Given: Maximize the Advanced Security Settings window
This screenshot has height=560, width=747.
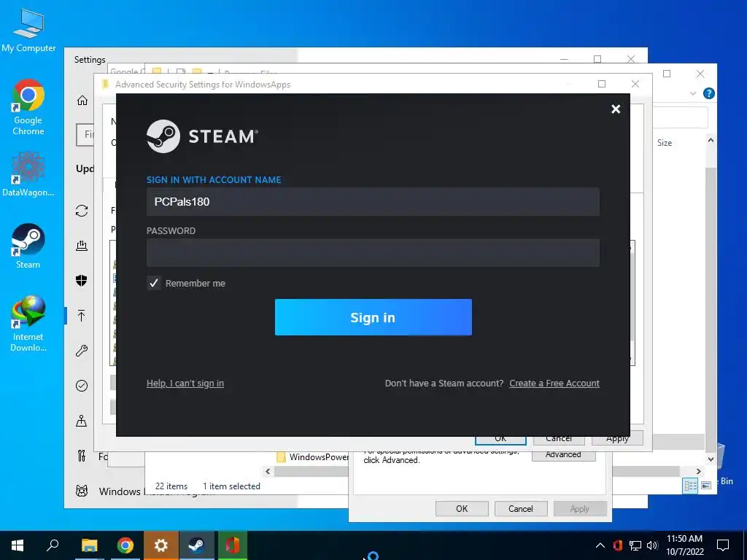Looking at the screenshot, I should pos(602,84).
